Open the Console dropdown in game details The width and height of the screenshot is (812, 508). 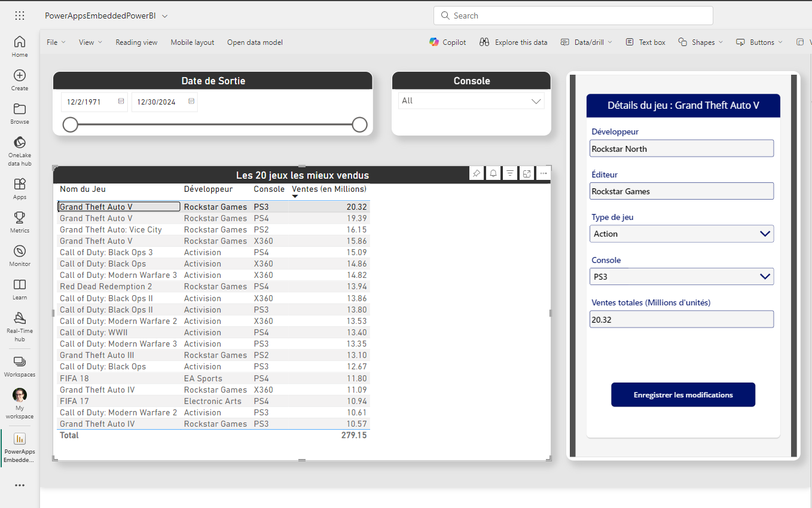pos(682,277)
